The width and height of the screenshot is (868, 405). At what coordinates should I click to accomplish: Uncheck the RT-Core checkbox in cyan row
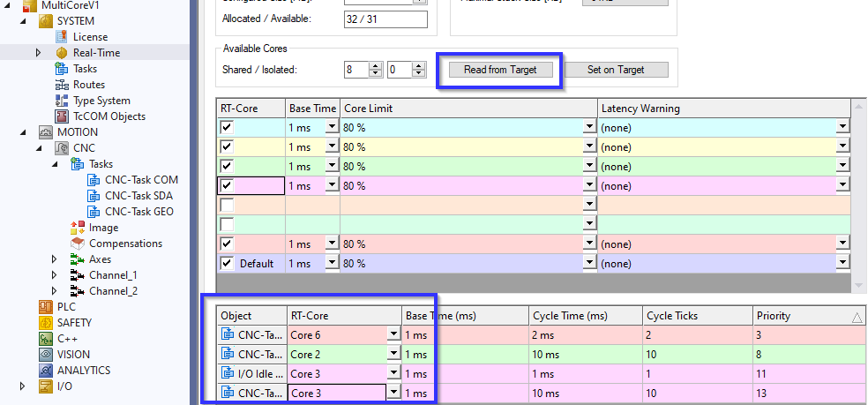pos(227,128)
